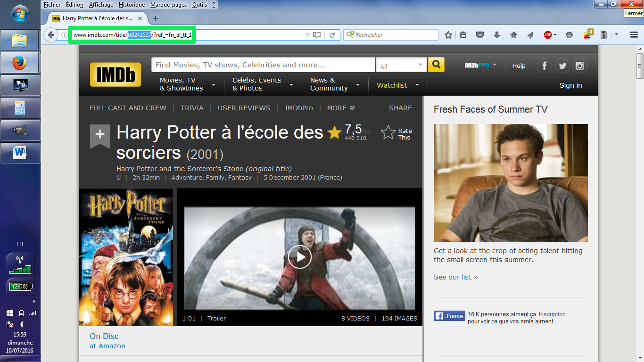Open the TRIVIA link
Screen dimensions: 644x362
pyautogui.click(x=192, y=108)
